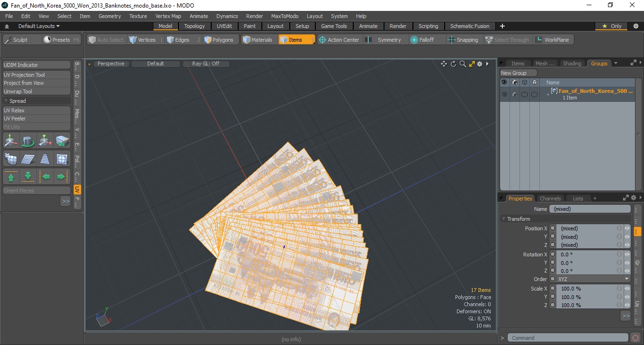Choose the flat UV grid icon
The width and height of the screenshot is (644, 345).
click(28, 159)
